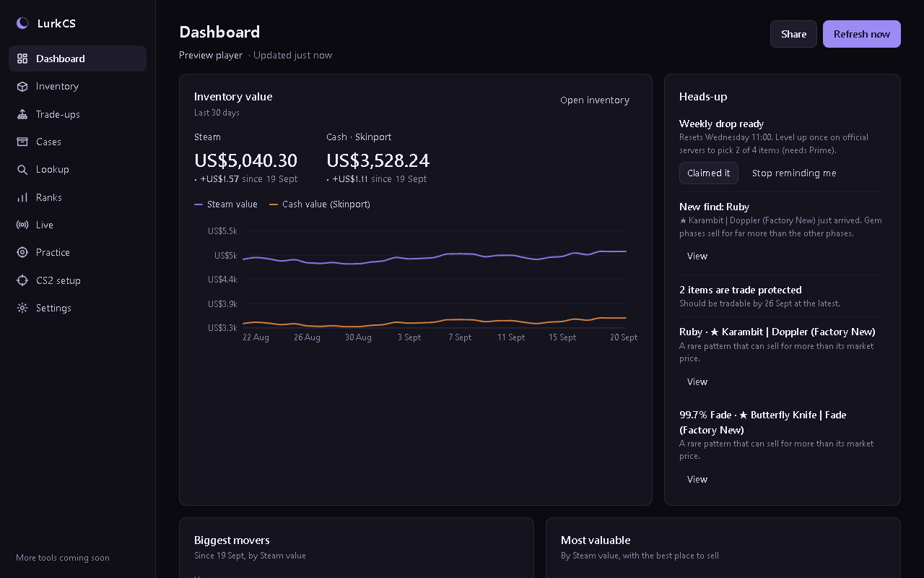Navigate to Ranks page
Viewport: 924px width, 578px height.
[77, 197]
